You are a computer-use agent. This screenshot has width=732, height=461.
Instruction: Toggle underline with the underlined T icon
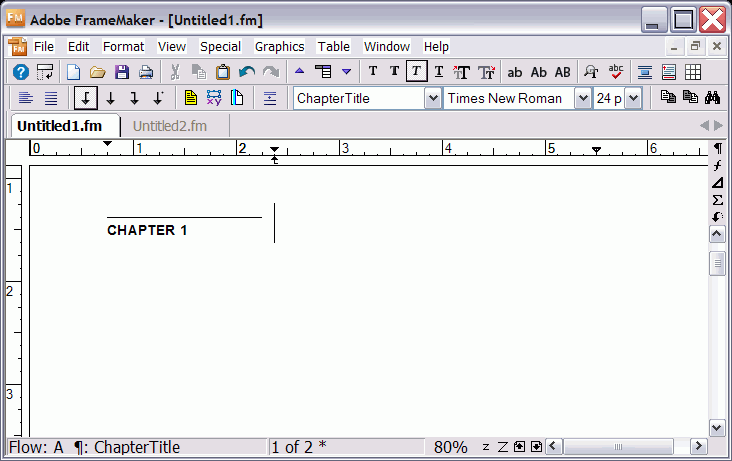point(439,71)
